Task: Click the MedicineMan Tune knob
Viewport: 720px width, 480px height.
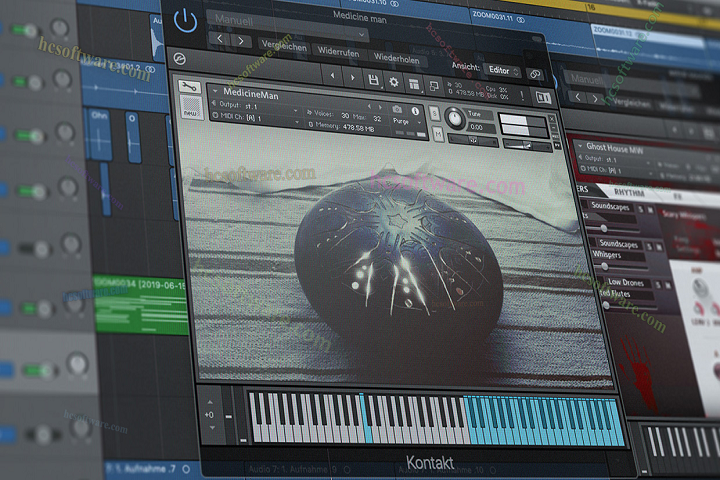Action: coord(455,118)
